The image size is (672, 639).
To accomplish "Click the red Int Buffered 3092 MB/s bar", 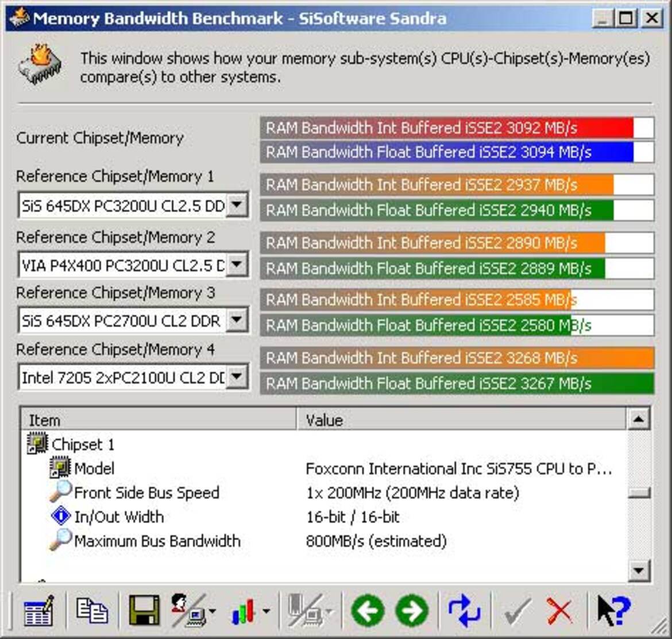I will [x=457, y=127].
